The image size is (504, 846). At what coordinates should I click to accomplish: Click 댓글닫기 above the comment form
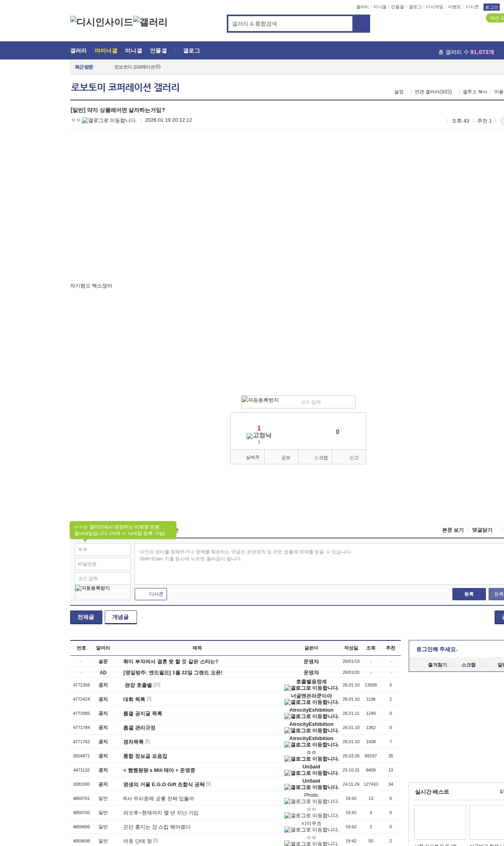[x=482, y=530]
